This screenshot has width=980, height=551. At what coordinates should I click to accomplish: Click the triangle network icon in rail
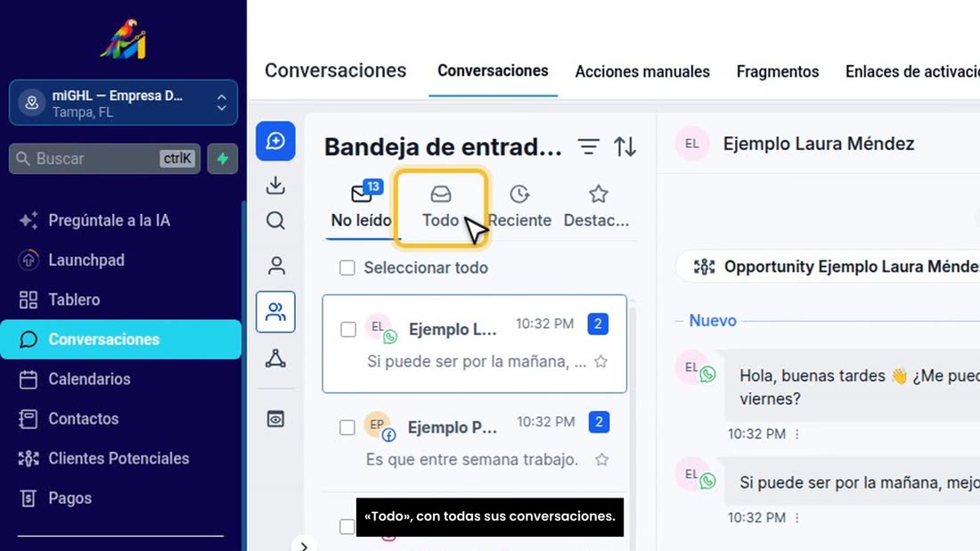click(x=275, y=358)
